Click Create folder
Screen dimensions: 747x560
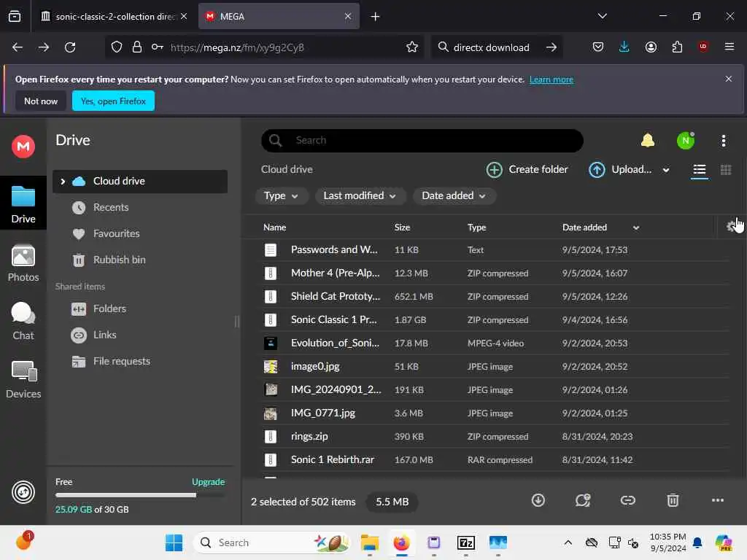[x=527, y=169]
